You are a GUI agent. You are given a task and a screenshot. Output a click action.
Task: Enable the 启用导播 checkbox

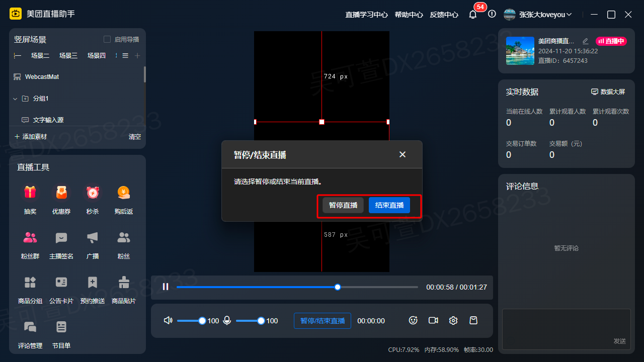tap(107, 39)
